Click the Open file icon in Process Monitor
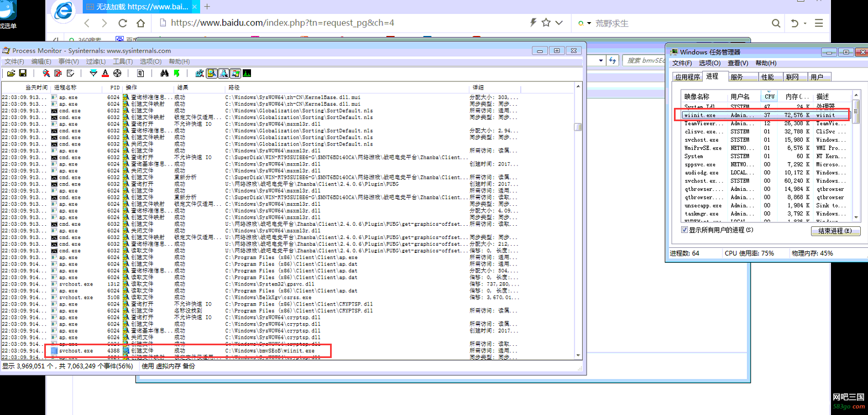 [x=11, y=73]
